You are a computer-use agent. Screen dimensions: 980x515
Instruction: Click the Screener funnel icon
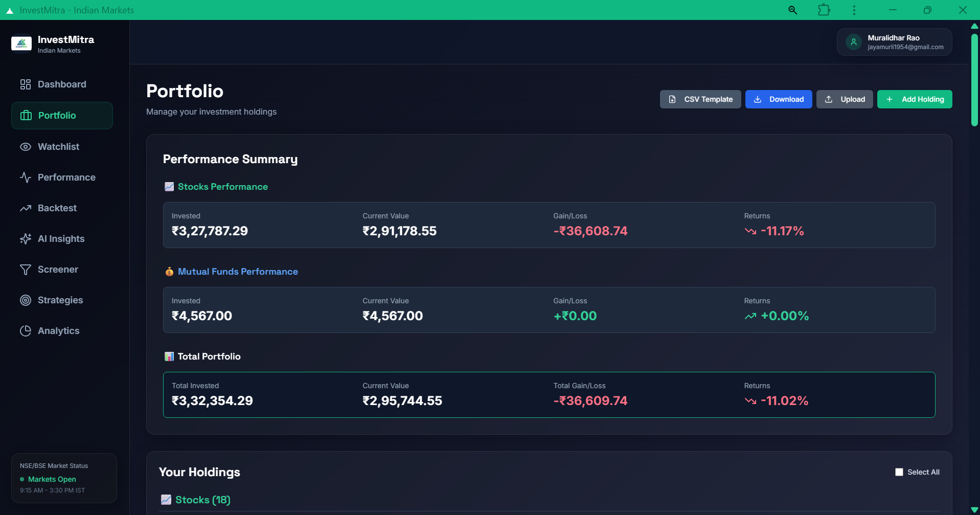click(x=26, y=270)
